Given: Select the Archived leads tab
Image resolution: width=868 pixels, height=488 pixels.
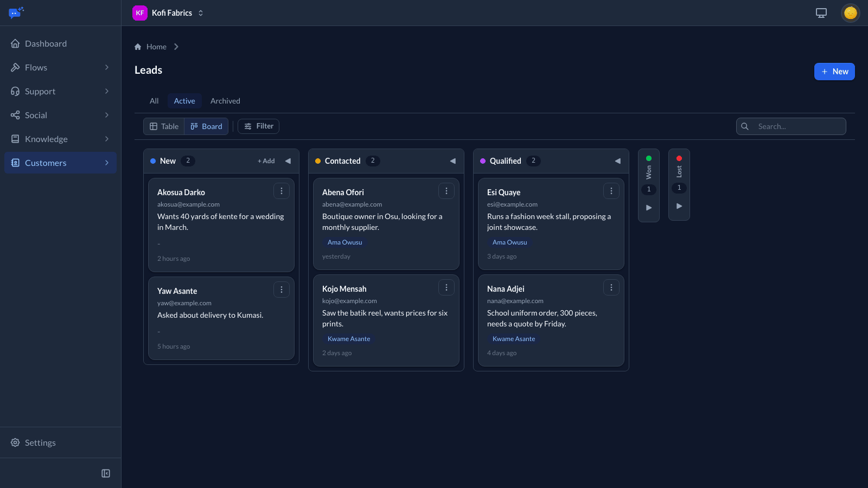Looking at the screenshot, I should pyautogui.click(x=225, y=101).
